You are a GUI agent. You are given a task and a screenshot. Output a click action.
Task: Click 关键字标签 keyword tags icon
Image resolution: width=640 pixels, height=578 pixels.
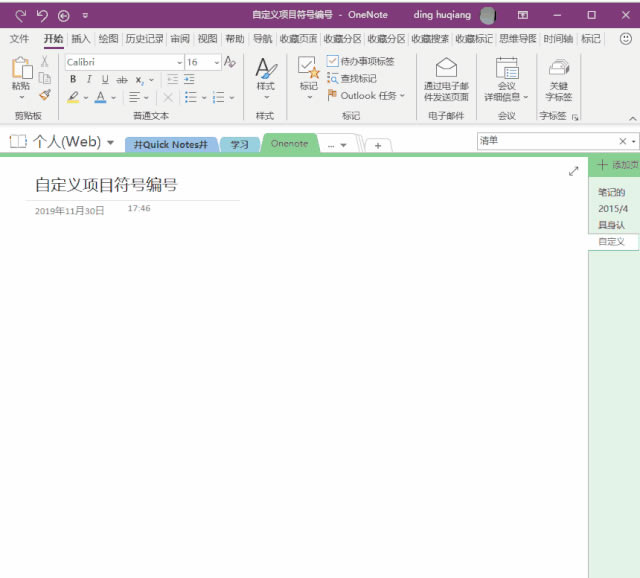(x=559, y=79)
